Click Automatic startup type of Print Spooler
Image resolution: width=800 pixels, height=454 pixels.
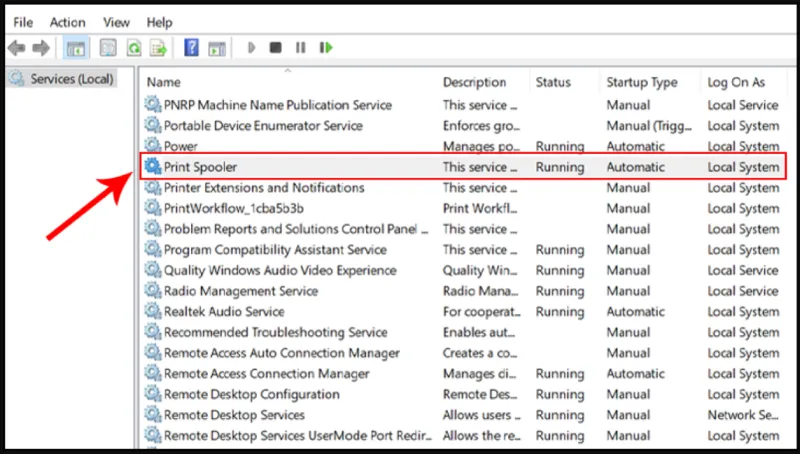[635, 167]
